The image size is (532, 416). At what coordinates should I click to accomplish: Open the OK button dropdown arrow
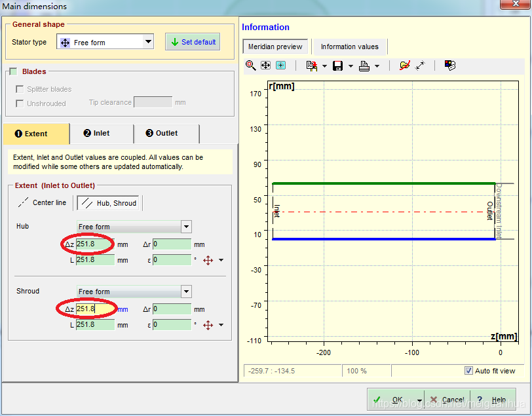(420, 400)
